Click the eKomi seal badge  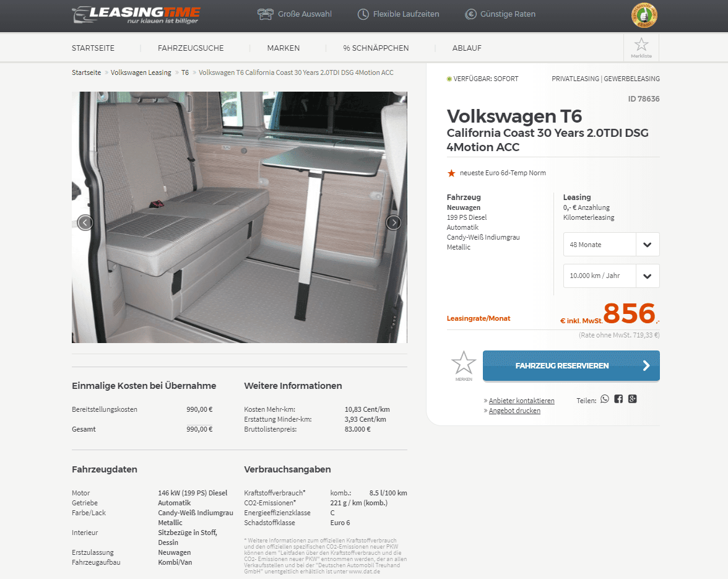click(644, 15)
